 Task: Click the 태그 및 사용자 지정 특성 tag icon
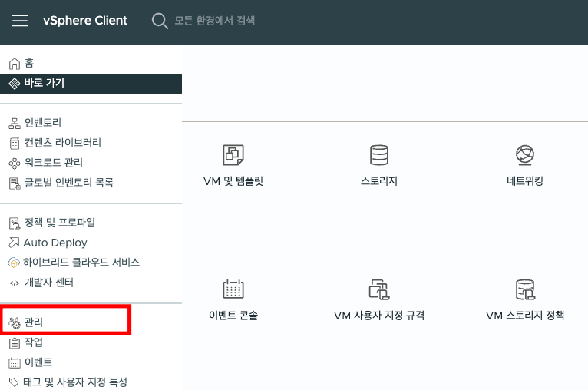tap(14, 382)
